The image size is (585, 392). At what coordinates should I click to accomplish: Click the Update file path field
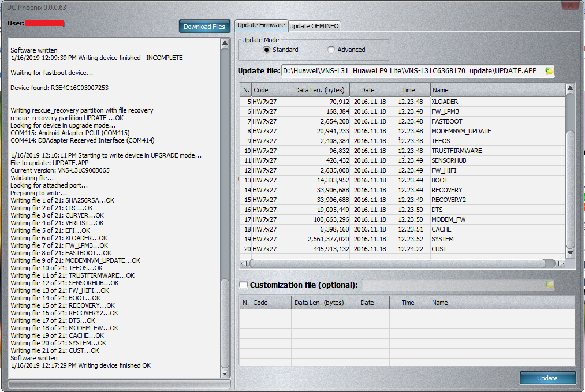click(x=413, y=71)
